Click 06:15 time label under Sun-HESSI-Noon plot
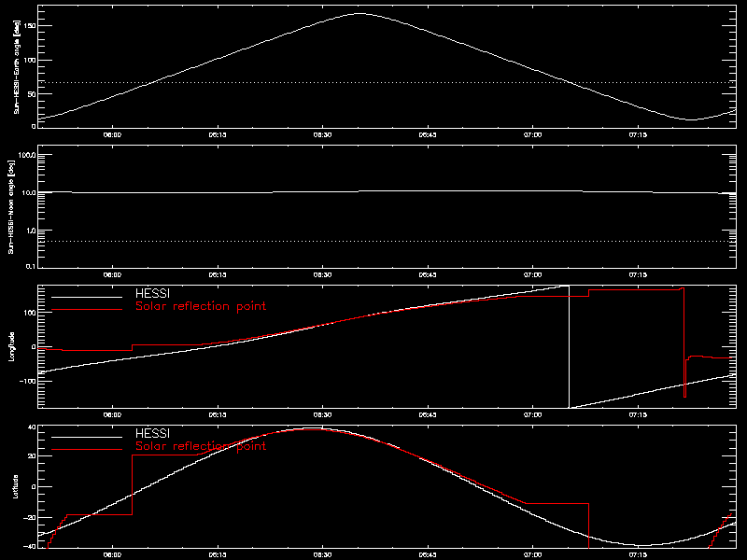Viewport: 747px width, 560px height. [x=218, y=274]
